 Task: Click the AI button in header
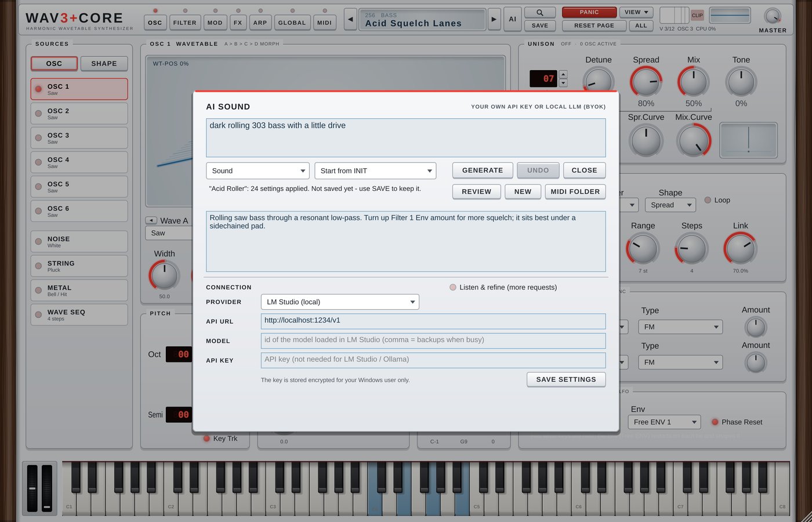(512, 19)
